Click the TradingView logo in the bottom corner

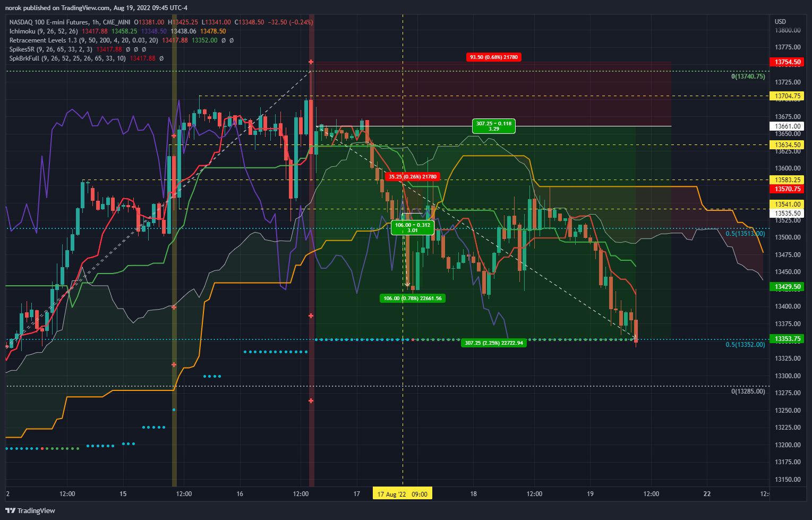[30, 510]
